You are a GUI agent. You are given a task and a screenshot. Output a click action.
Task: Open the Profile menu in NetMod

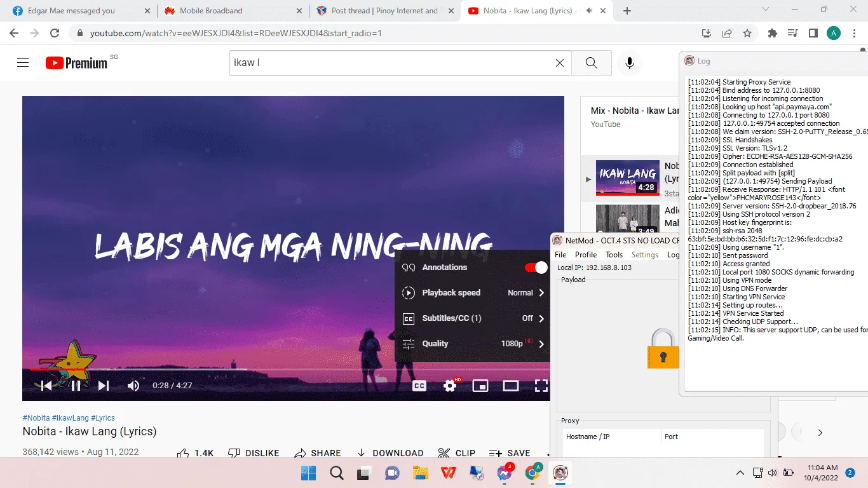click(586, 255)
